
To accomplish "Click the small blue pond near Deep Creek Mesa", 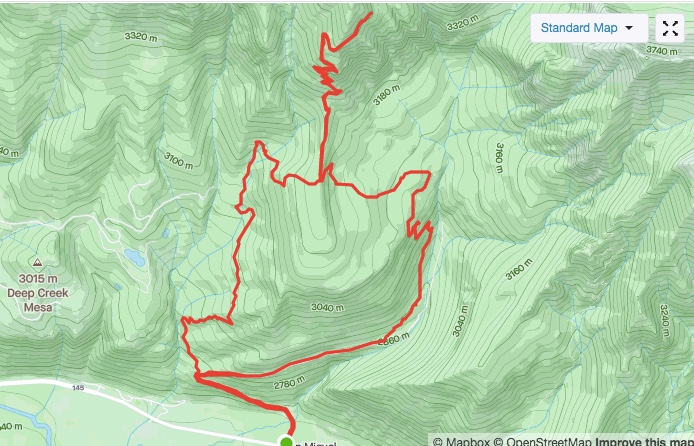I will click(134, 258).
